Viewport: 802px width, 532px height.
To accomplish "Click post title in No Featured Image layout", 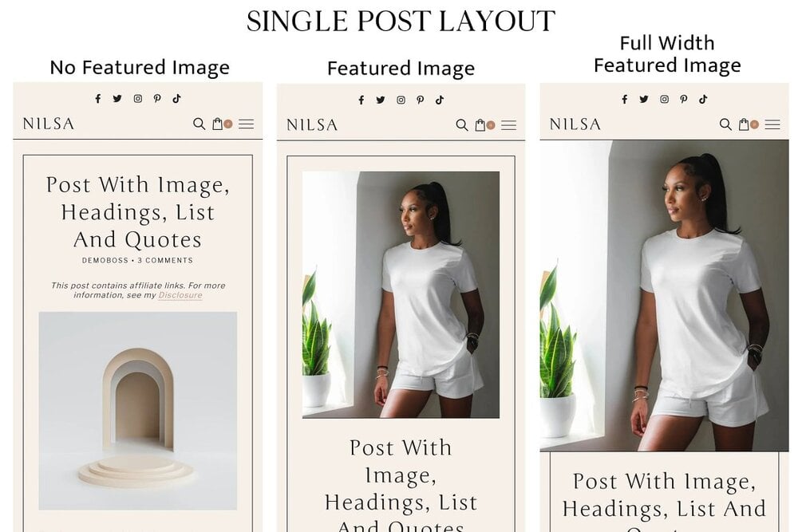I will click(x=137, y=212).
